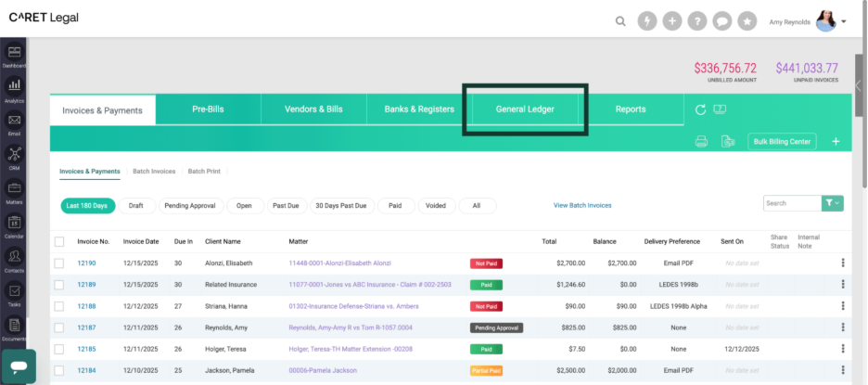This screenshot has width=868, height=385.
Task: Open three-dot menu for invoice 12185
Action: pyautogui.click(x=843, y=349)
